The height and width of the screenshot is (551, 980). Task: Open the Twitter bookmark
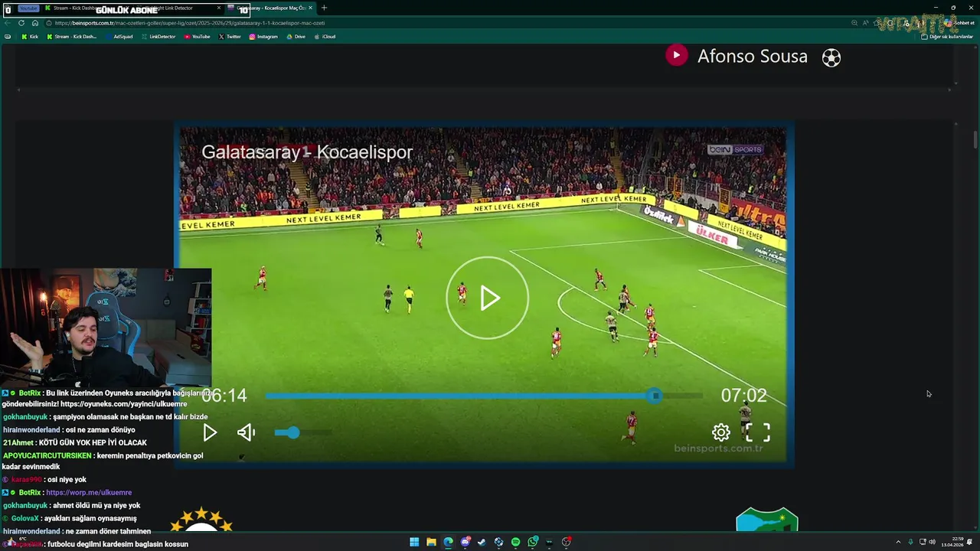click(230, 37)
